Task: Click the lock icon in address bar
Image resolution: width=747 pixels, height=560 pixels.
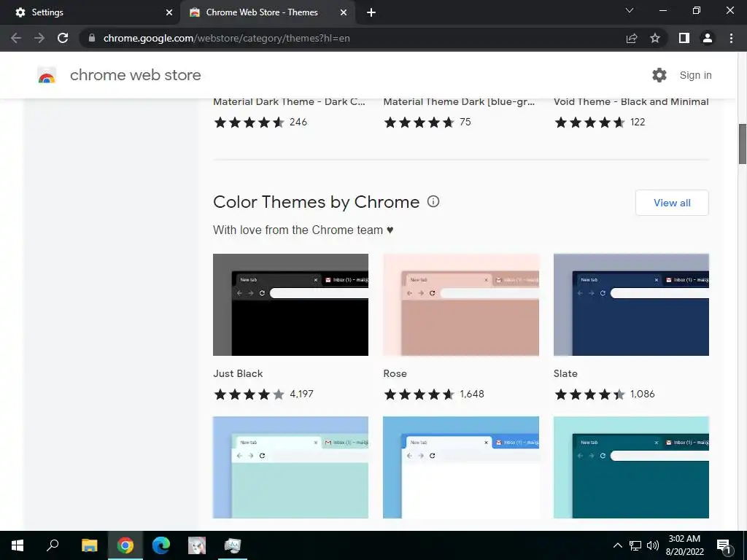Action: pos(92,38)
